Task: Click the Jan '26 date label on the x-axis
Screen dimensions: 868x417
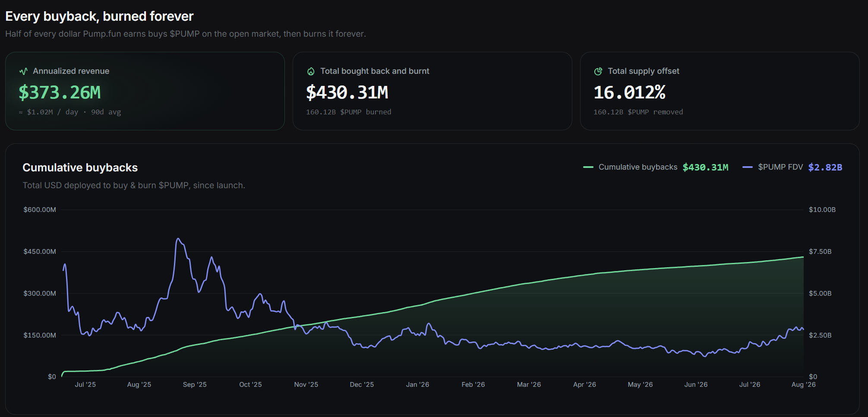Action: coord(417,385)
